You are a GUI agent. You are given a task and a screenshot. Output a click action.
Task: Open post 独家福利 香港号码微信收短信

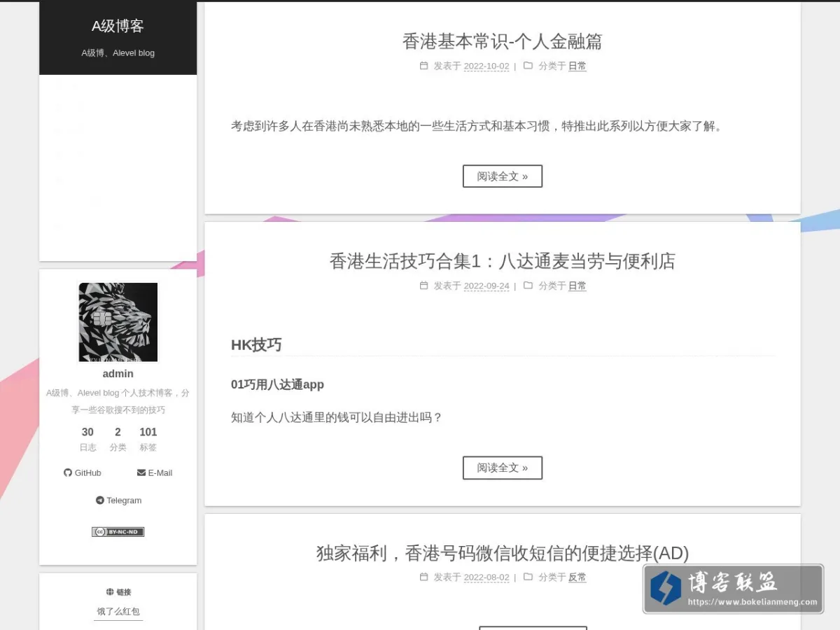pyautogui.click(x=503, y=553)
